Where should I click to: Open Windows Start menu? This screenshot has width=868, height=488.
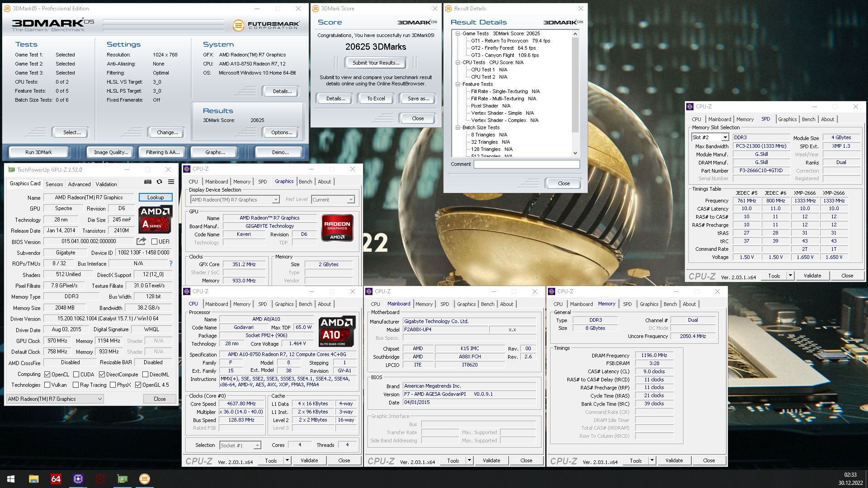11,479
